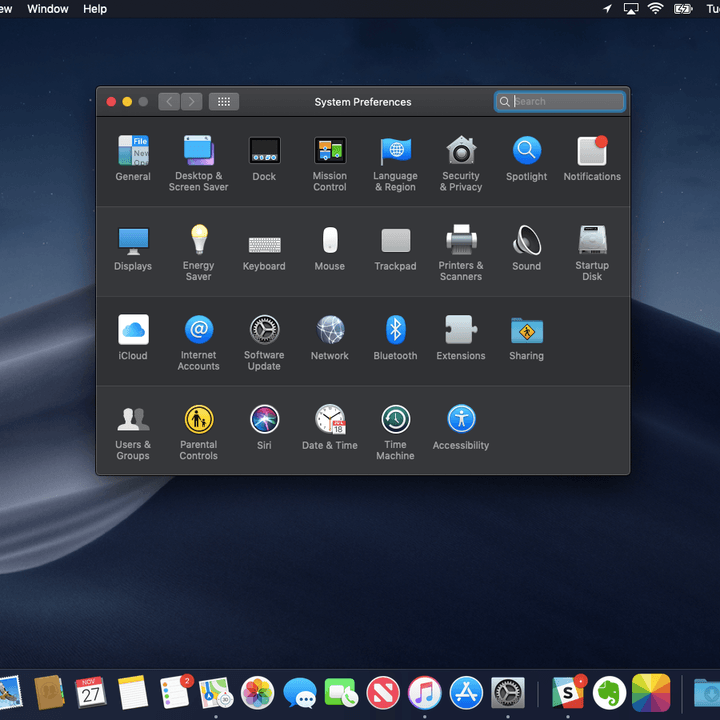Click the forward navigation arrow button
This screenshot has height=720, width=720.
(x=191, y=101)
